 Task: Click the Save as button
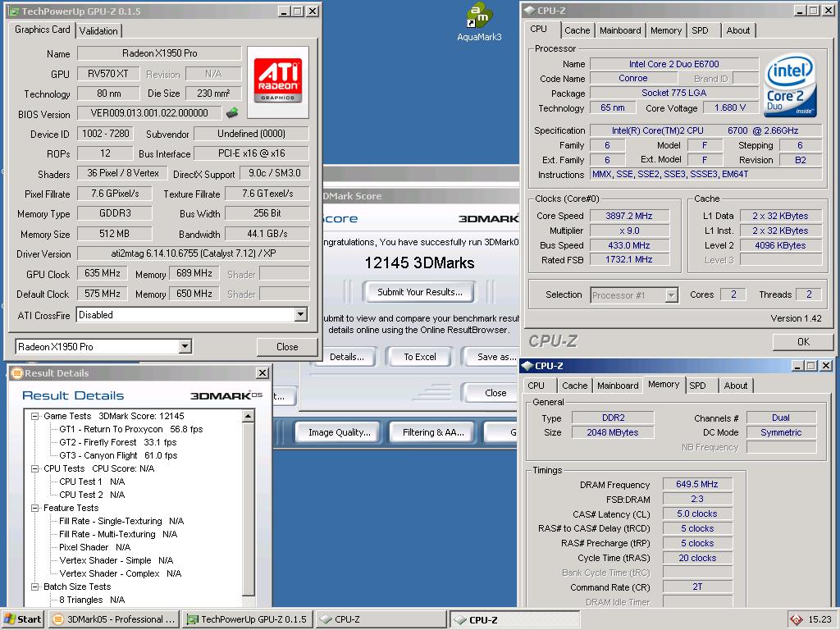pos(493,357)
